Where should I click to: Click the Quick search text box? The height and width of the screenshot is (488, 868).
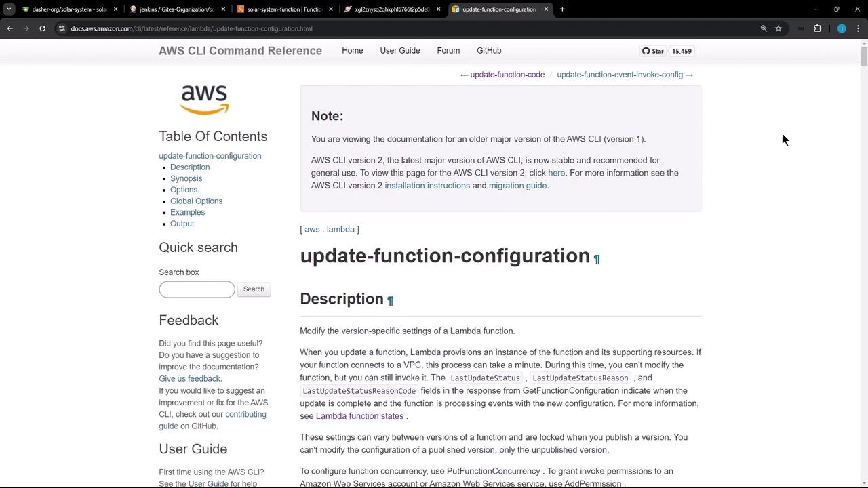[x=197, y=289]
